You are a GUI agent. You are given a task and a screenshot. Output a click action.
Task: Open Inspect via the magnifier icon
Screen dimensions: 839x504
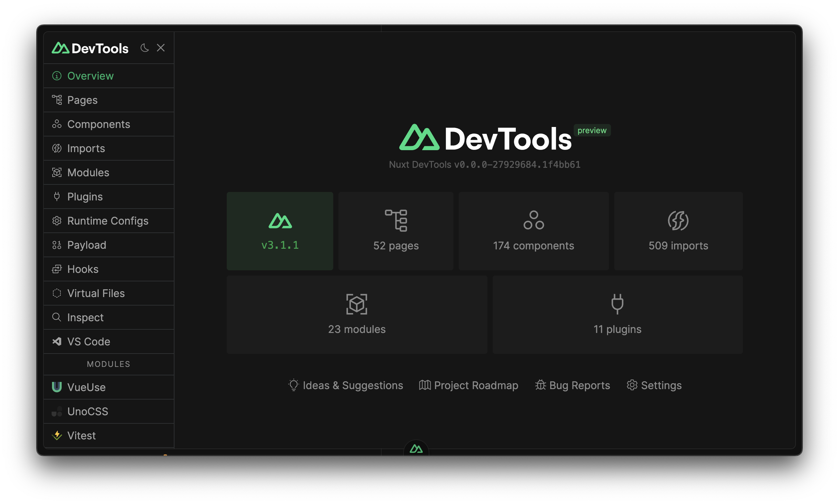[57, 317]
